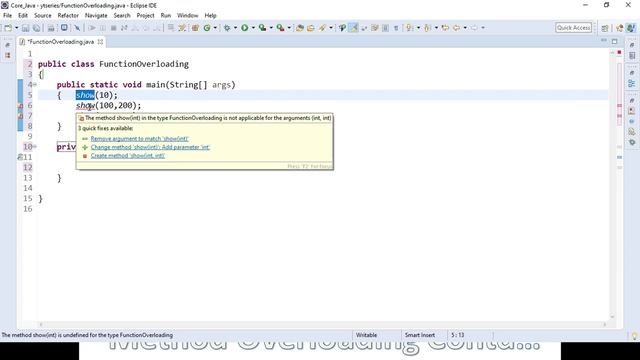Screen dimensions: 640x360
Task: Collapse the main method fold on line 4
Action: [35, 84]
